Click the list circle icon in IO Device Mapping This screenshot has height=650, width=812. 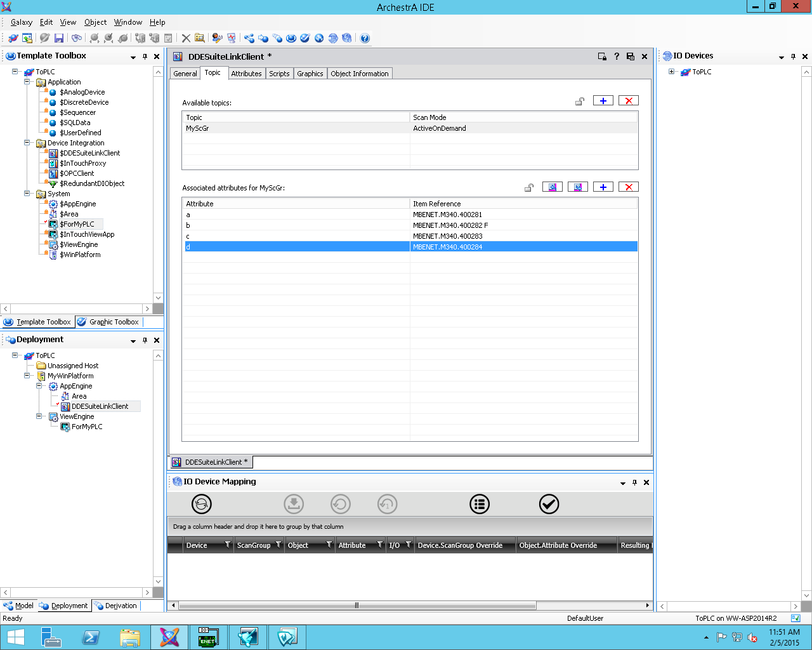[480, 504]
